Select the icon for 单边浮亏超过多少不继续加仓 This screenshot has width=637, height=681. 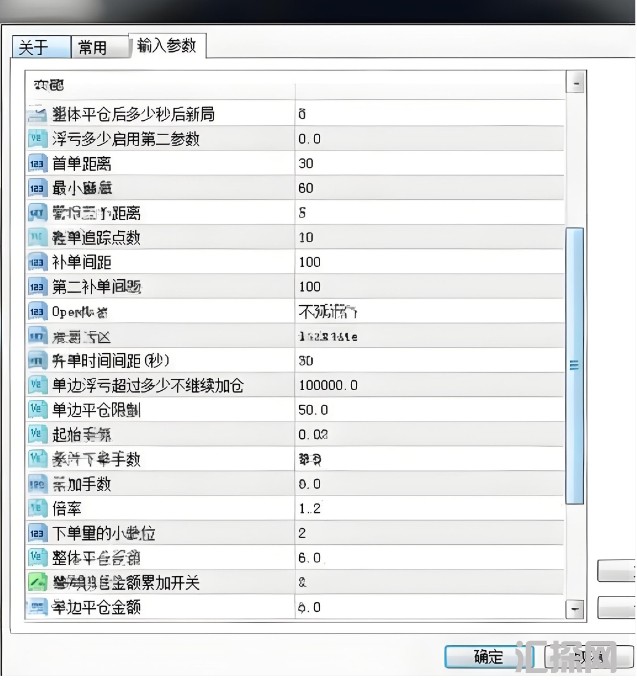[x=37, y=385]
